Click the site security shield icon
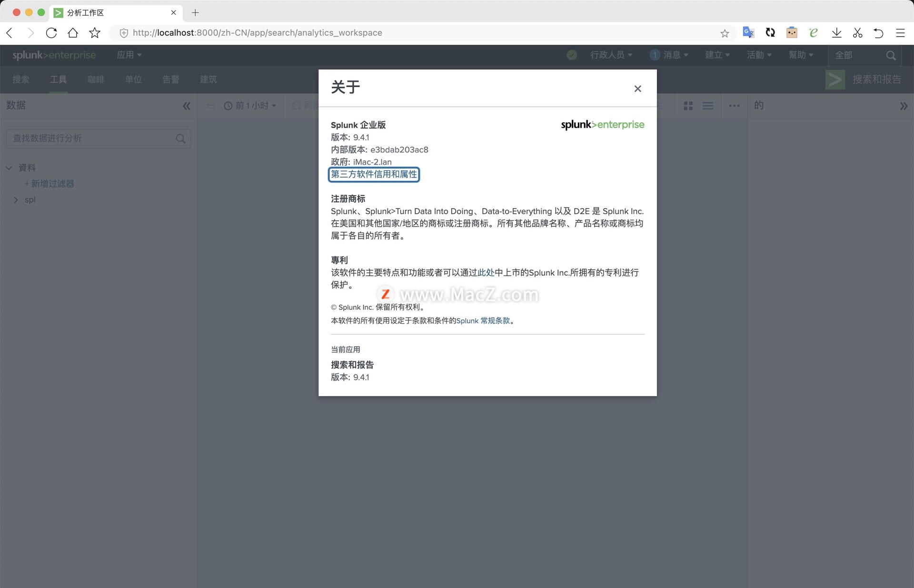914x588 pixels. coord(123,33)
